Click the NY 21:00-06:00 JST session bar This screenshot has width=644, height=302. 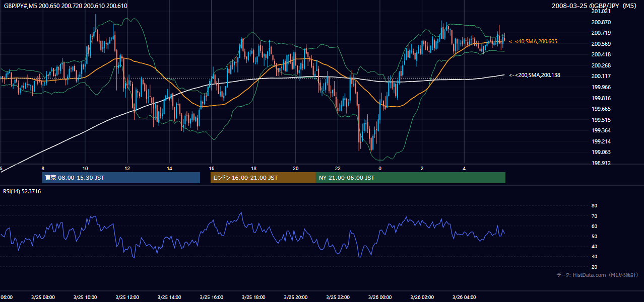(411, 178)
